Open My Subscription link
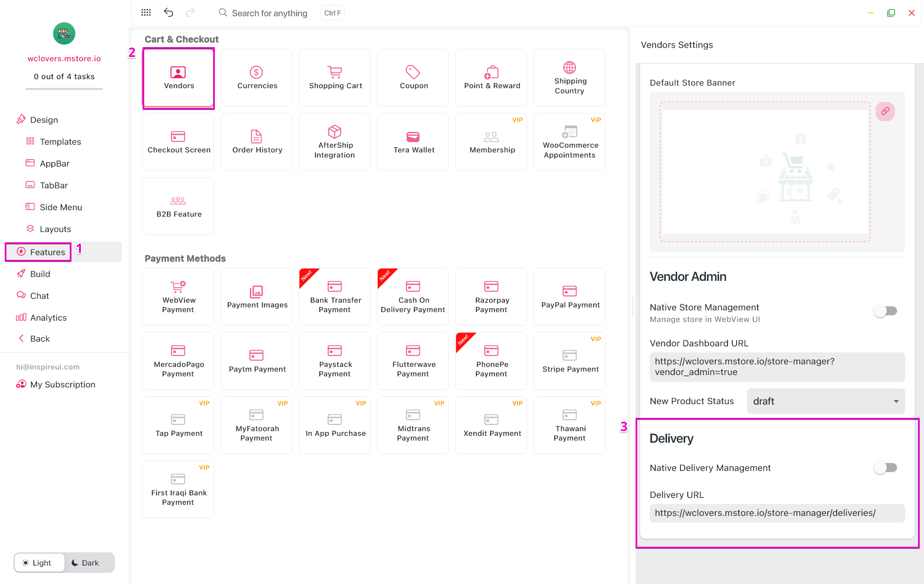The image size is (924, 584). (x=62, y=384)
